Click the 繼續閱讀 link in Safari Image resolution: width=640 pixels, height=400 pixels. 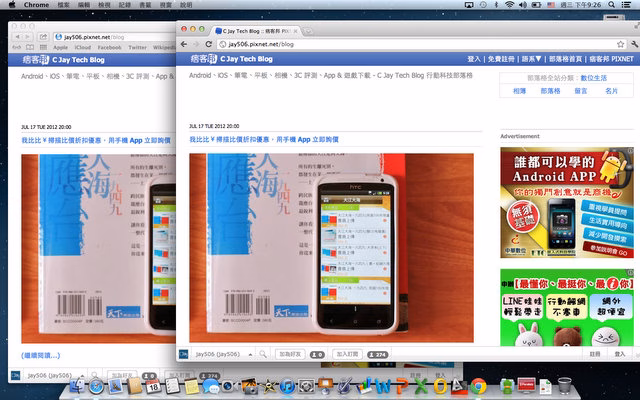point(40,356)
